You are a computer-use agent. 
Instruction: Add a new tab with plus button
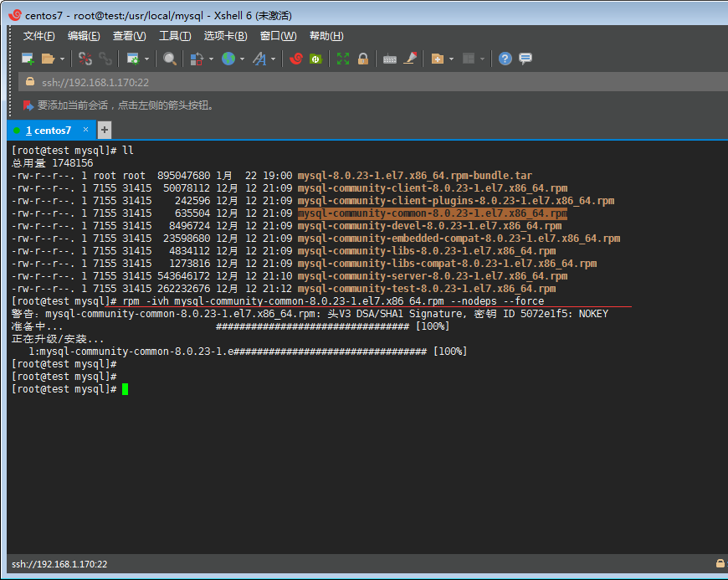pos(105,130)
